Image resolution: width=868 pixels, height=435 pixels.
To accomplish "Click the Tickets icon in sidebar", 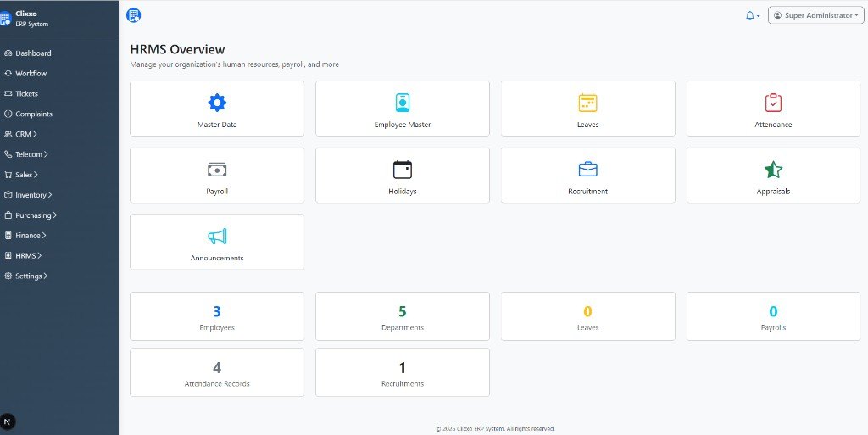I will pyautogui.click(x=8, y=93).
